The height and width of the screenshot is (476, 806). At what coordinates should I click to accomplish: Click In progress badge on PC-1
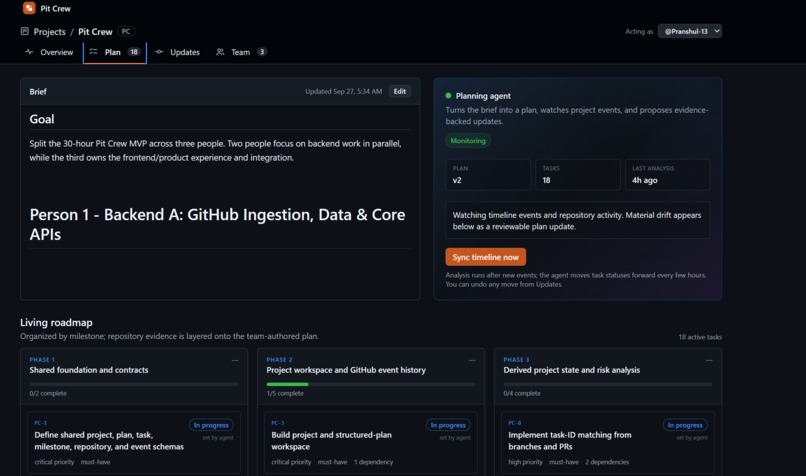click(x=211, y=425)
